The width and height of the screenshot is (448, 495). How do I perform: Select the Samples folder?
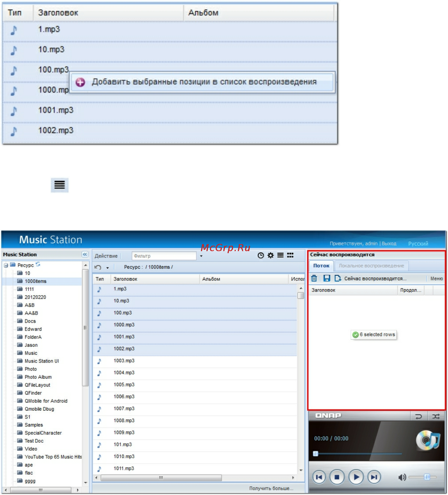[x=34, y=425]
